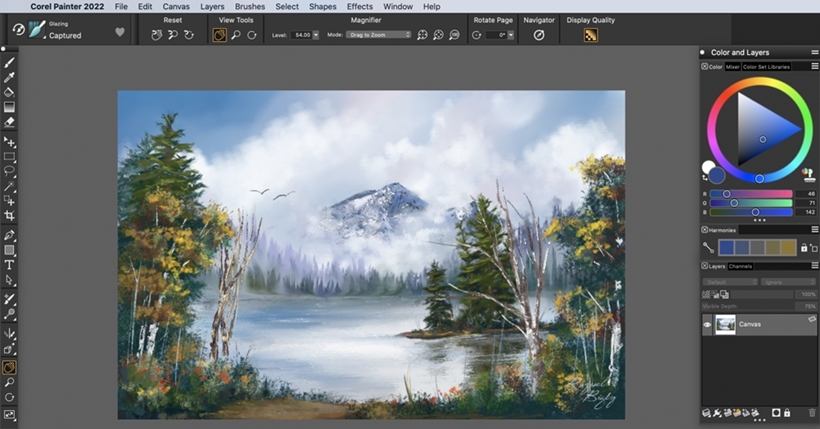Open the Magnifier Level dropdown
This screenshot has width=820, height=429.
(x=315, y=35)
